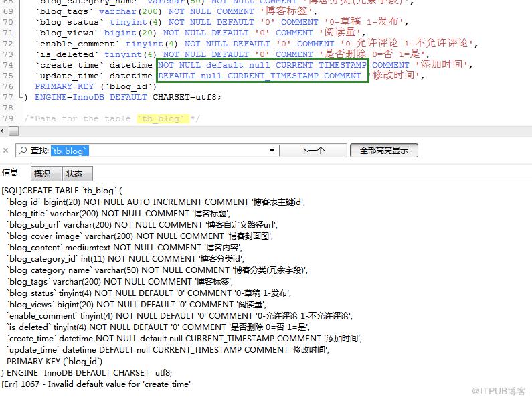
Task: Click `is_deleted` on editor line 73
Action: [67, 54]
